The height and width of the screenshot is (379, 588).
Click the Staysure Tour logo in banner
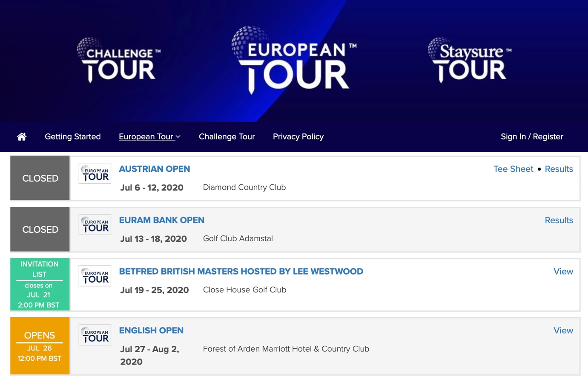pos(470,61)
